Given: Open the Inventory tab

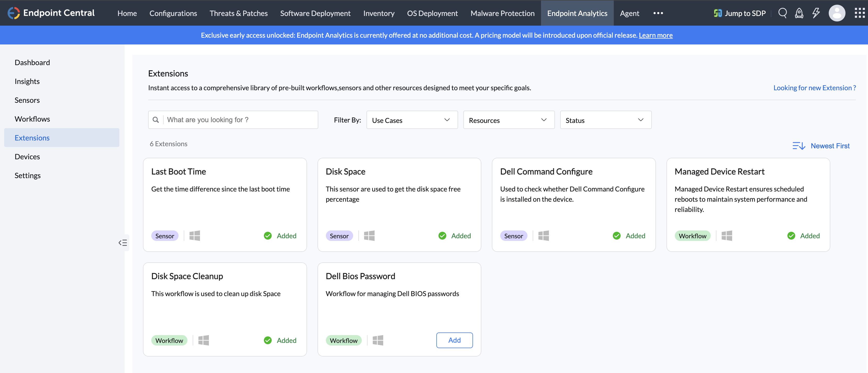Looking at the screenshot, I should [379, 13].
